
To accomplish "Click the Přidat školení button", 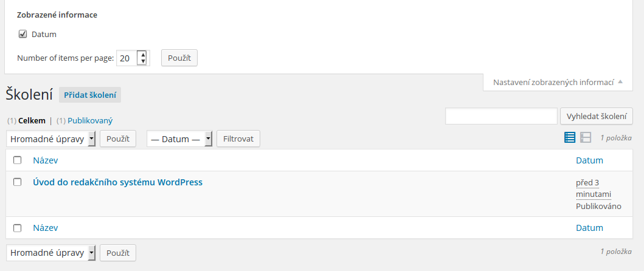I will (90, 95).
